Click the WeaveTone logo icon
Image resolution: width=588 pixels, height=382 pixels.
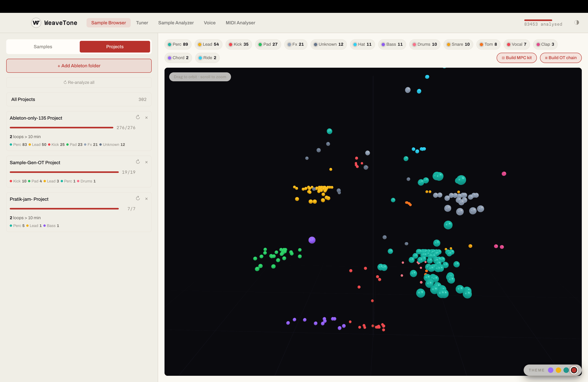click(x=36, y=23)
